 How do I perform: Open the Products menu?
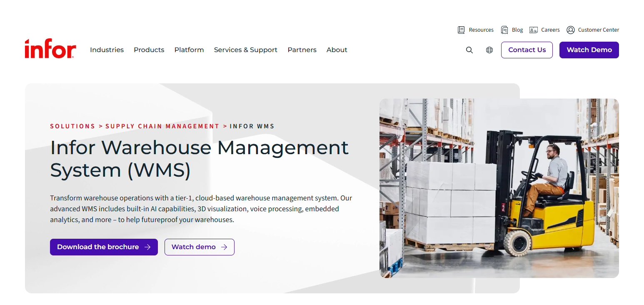click(149, 50)
